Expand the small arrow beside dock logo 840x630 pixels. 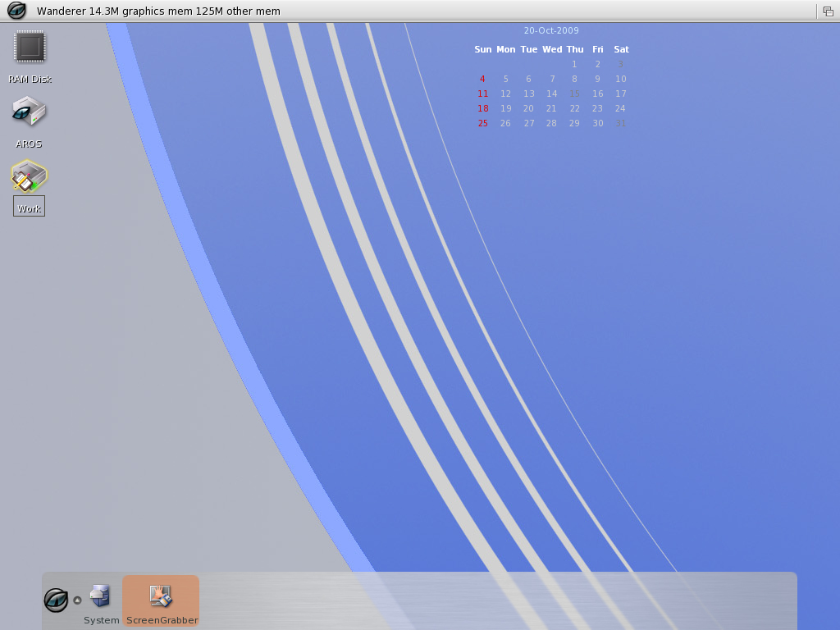click(x=77, y=600)
